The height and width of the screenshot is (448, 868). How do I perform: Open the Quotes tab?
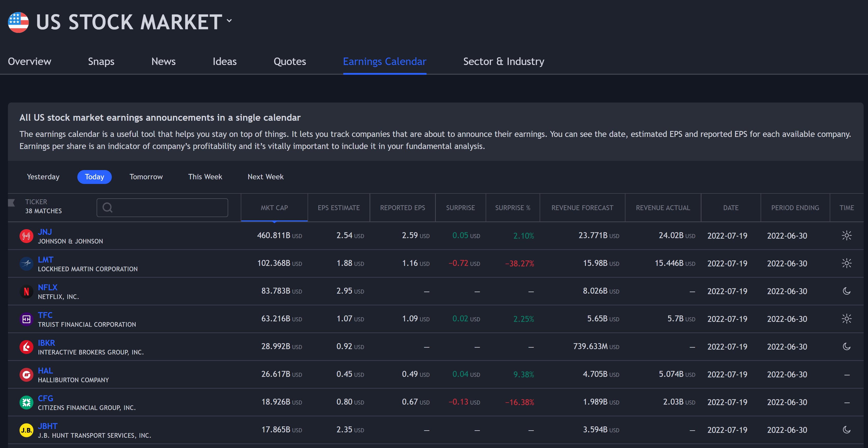point(290,61)
